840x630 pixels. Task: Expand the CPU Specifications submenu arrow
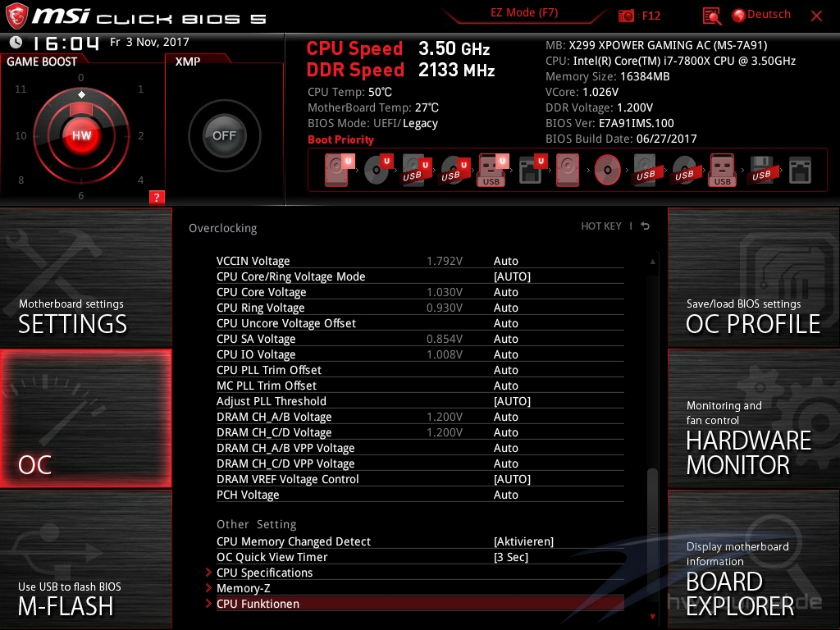(x=209, y=572)
